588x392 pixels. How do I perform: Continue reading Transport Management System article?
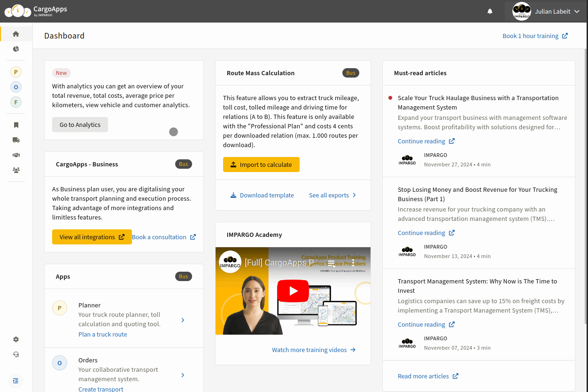point(426,324)
